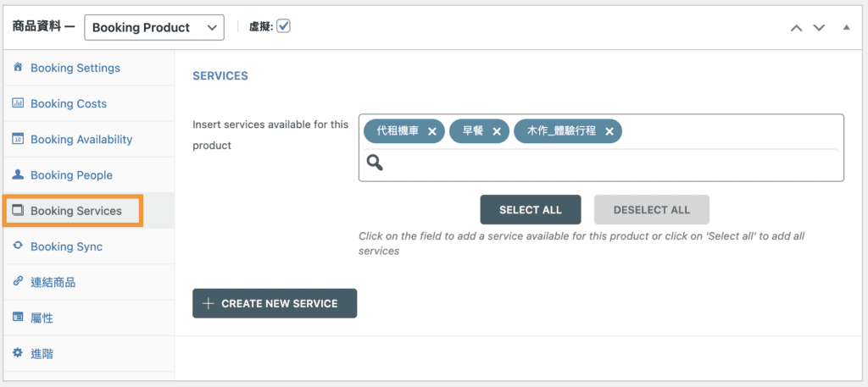Move the product data panel up
Screen dimensions: 868x387
coord(796,28)
